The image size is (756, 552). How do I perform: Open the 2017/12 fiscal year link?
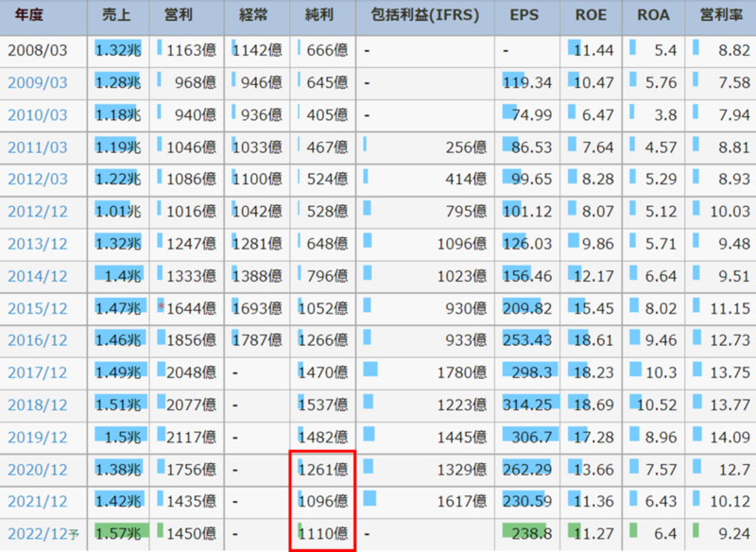[x=38, y=372]
